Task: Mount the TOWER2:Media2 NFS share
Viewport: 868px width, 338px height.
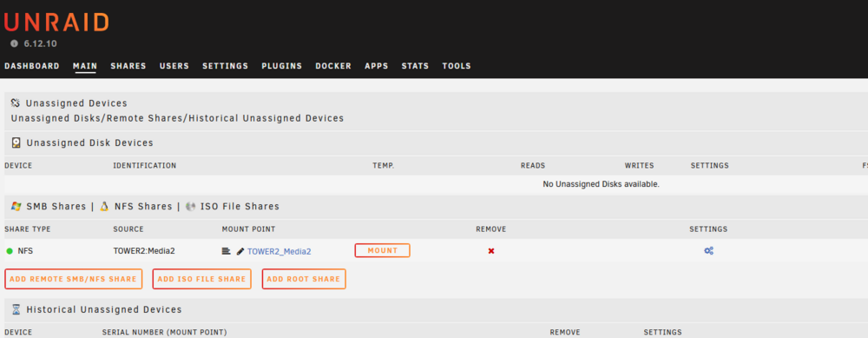Action: coord(383,250)
